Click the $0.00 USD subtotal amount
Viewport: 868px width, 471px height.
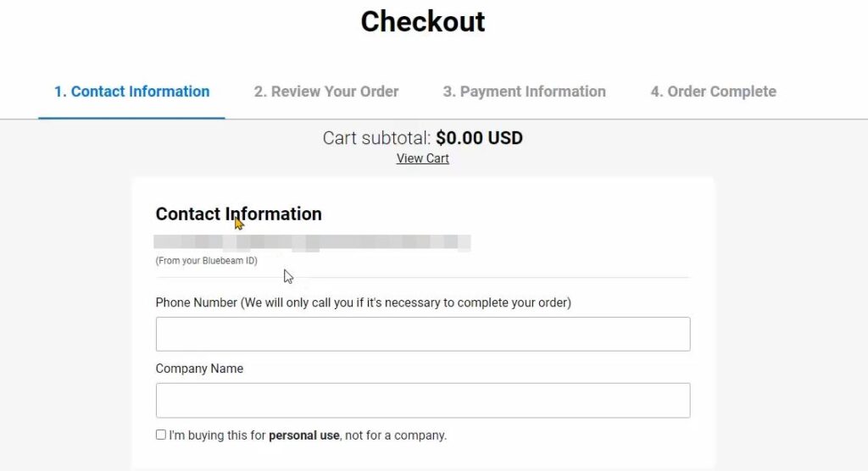[x=479, y=137]
